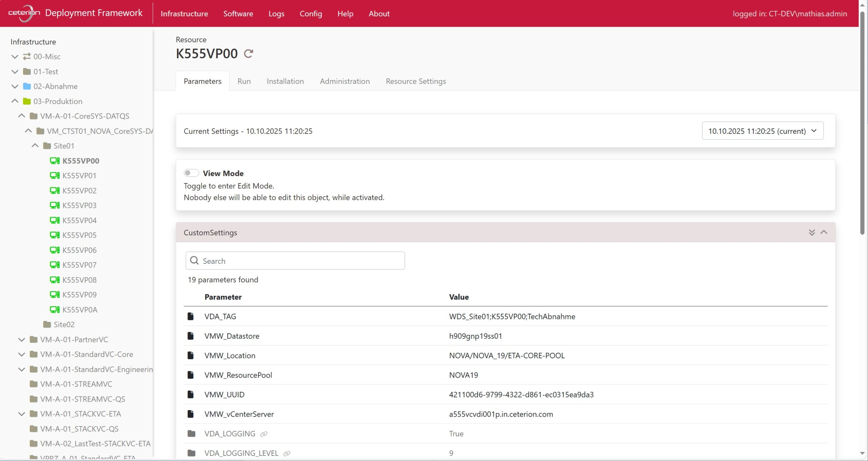868x461 pixels.
Task: Click the folder icon next to VDA_LOGGING_LEVEL
Action: [x=191, y=453]
